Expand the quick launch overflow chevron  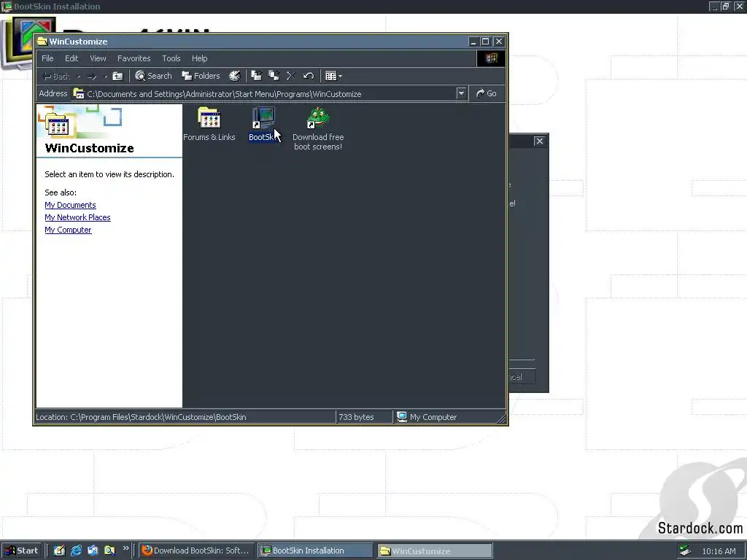tap(125, 548)
